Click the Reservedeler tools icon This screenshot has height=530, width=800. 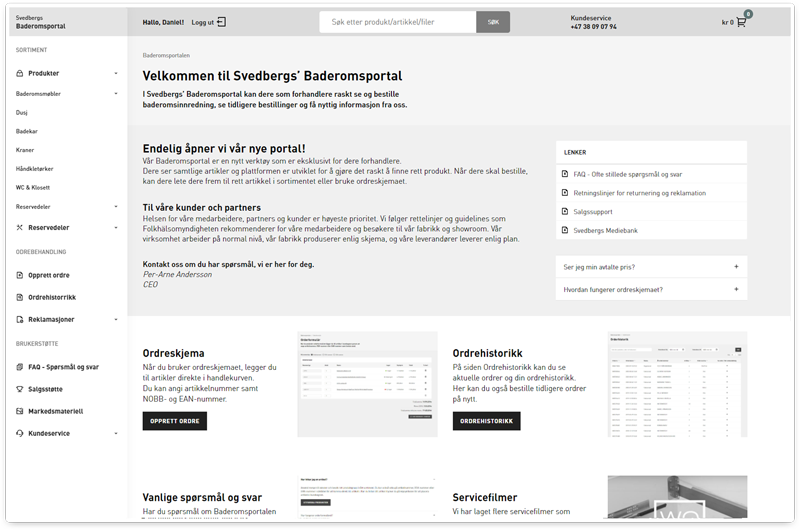tap(19, 228)
